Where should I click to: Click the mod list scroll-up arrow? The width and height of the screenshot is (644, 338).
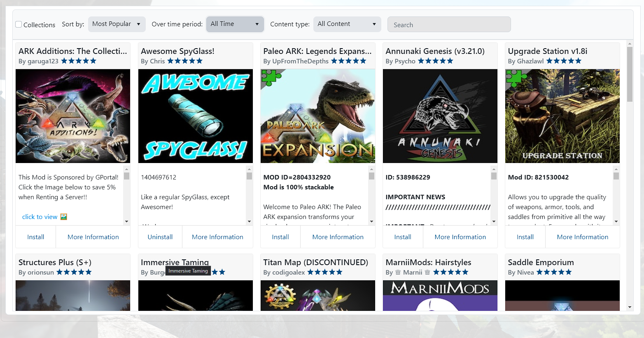(x=630, y=43)
